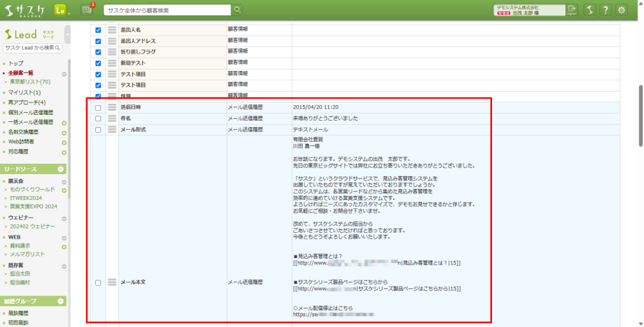The image size is (644, 327).
Task: Click green plus beside 一括メール送信履歴
Action: (64, 123)
